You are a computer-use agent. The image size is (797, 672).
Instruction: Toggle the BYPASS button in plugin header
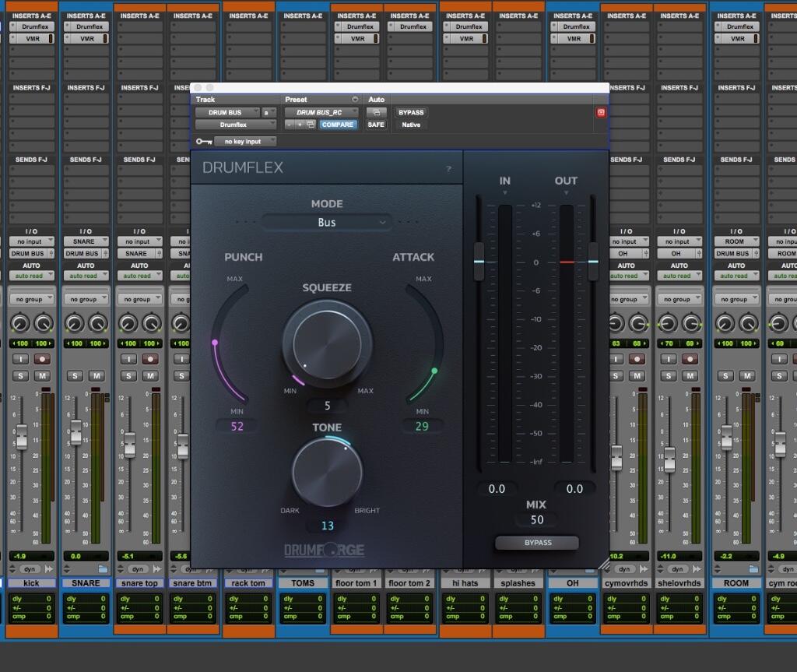pos(411,112)
